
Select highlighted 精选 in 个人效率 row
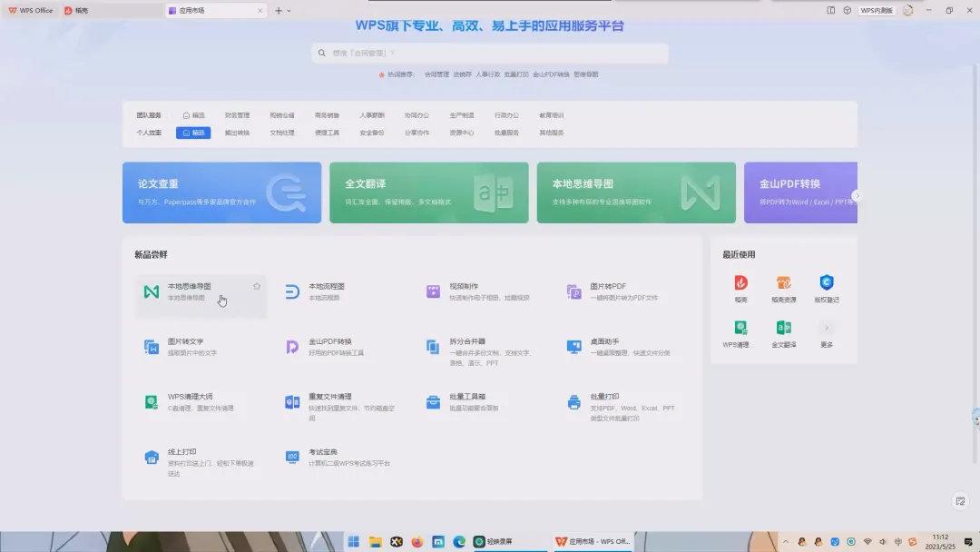pos(193,133)
